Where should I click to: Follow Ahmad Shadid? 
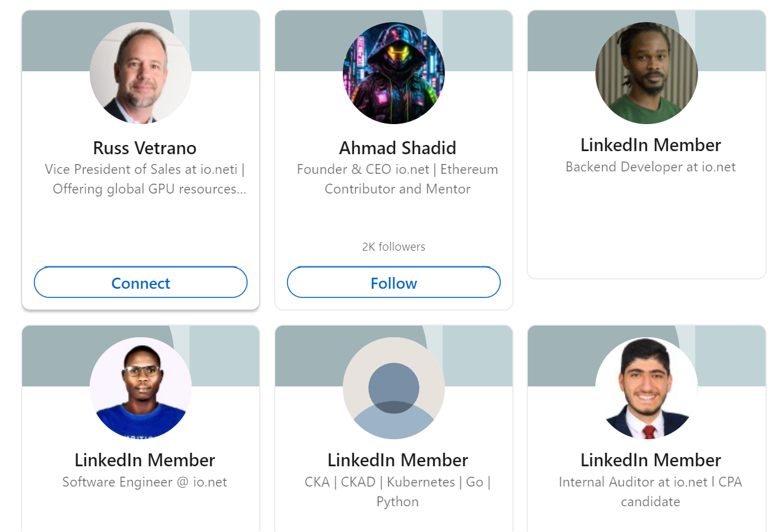tap(393, 283)
